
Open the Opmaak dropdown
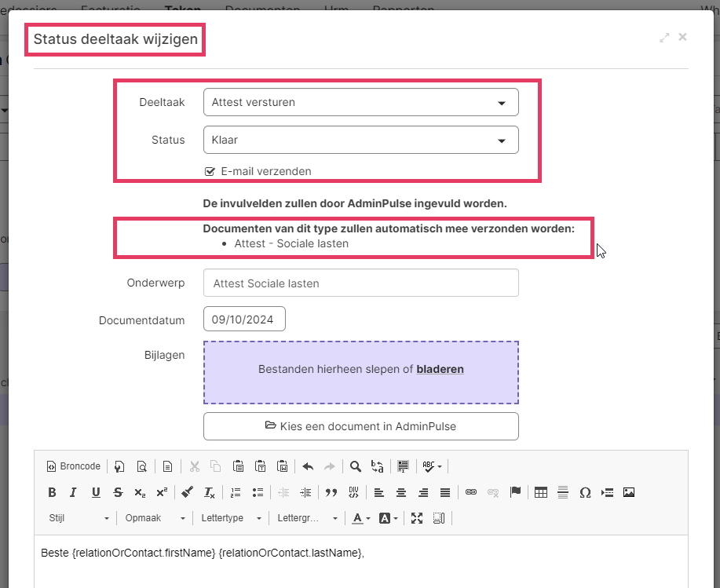click(155, 518)
